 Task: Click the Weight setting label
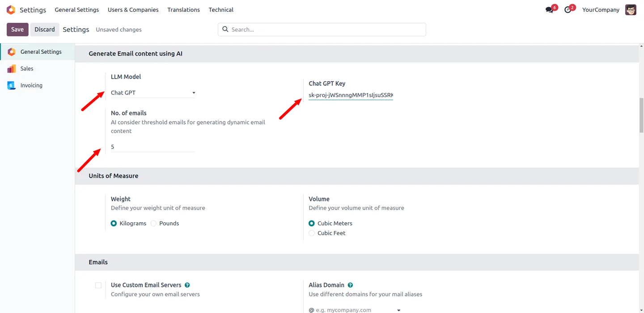tap(121, 199)
